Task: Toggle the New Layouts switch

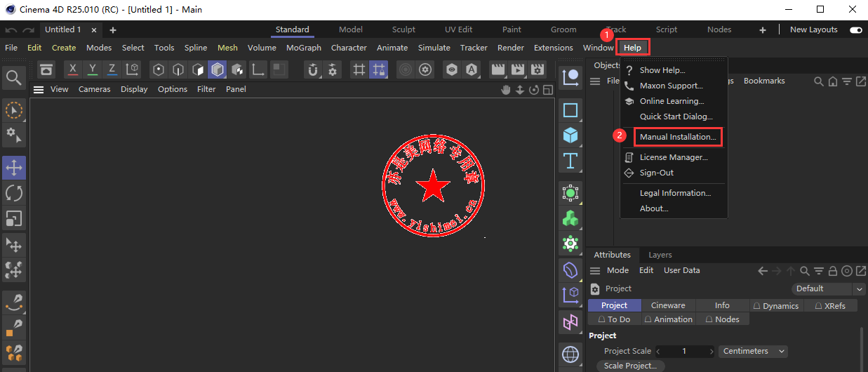Action: [x=855, y=29]
